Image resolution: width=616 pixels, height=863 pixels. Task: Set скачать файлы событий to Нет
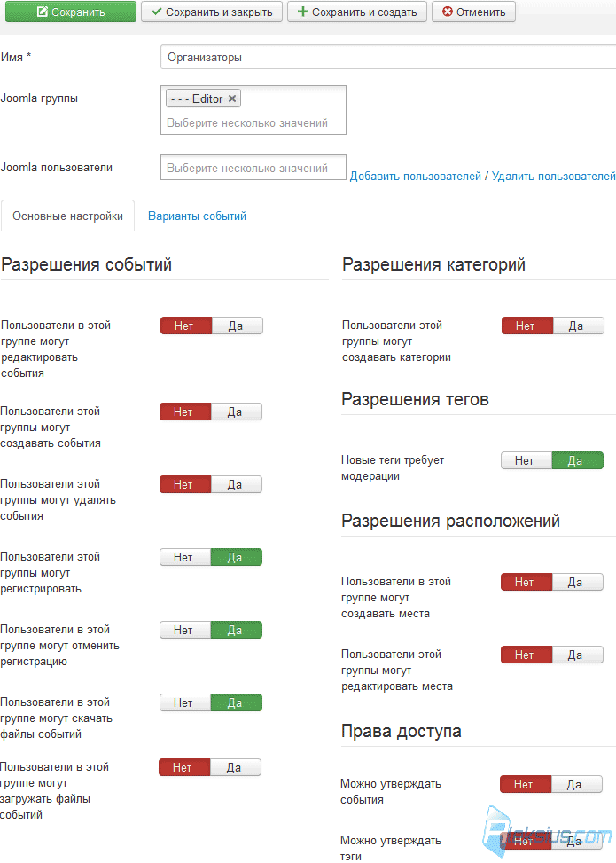(185, 702)
